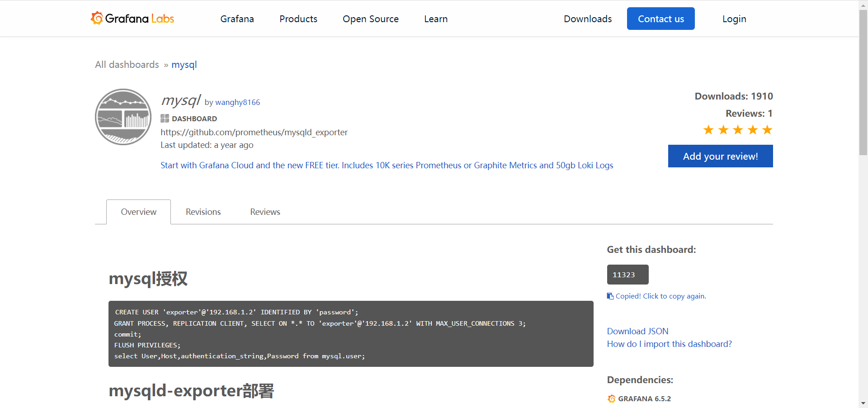Click the dashboard grid icon beside DASHBOARD
This screenshot has width=868, height=408.
[165, 119]
